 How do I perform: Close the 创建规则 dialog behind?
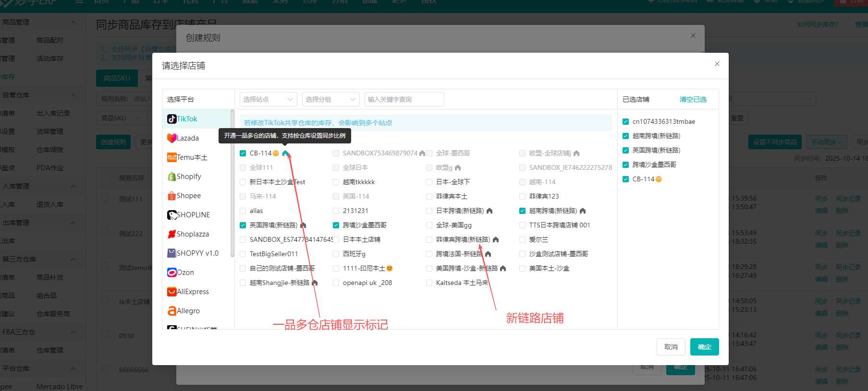coord(693,36)
